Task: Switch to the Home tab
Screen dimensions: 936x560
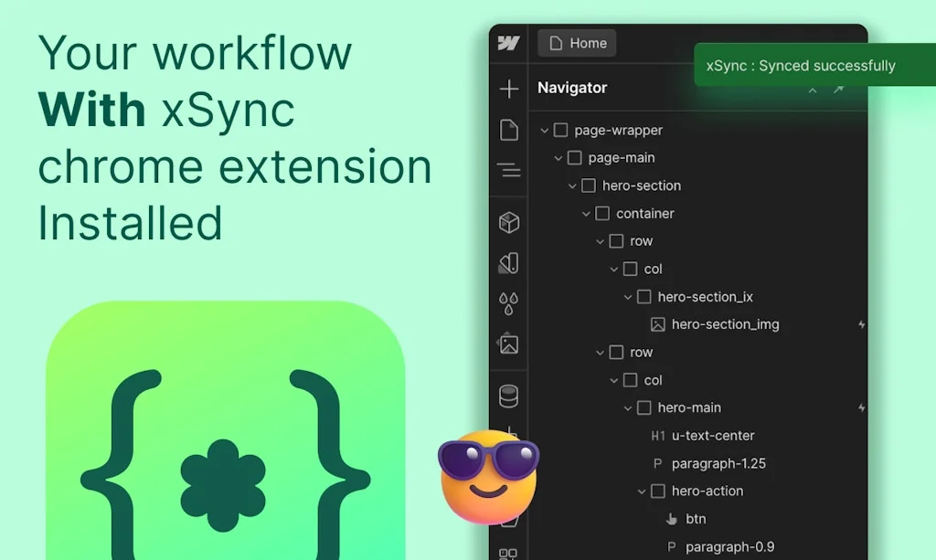Action: (576, 42)
